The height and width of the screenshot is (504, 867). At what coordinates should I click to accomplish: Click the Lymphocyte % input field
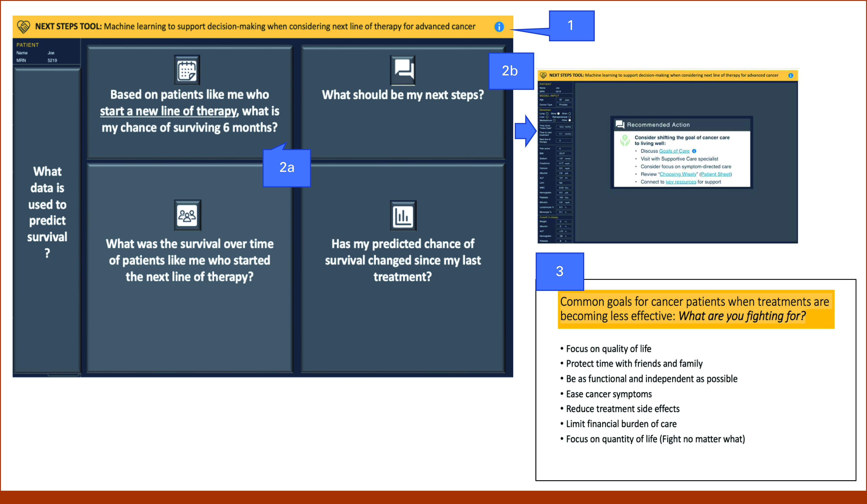tap(564, 207)
